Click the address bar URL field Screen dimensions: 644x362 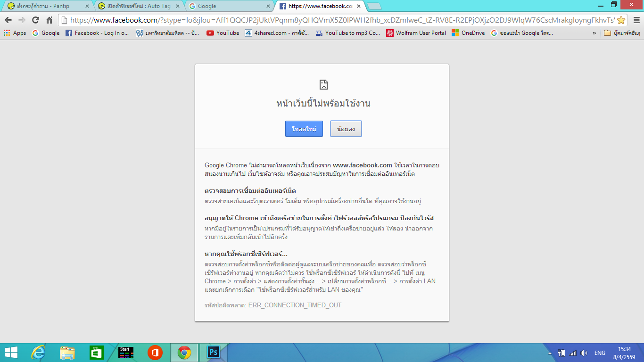tap(342, 20)
